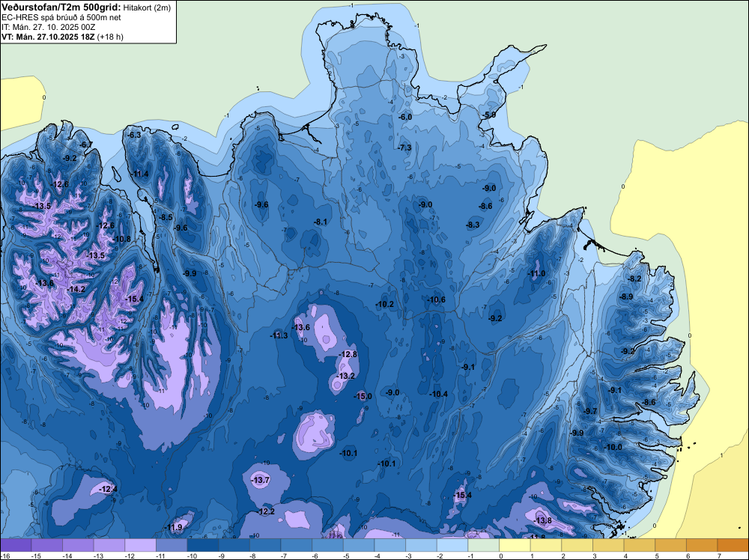Click the legend swatch between 3 and 4

[608, 545]
